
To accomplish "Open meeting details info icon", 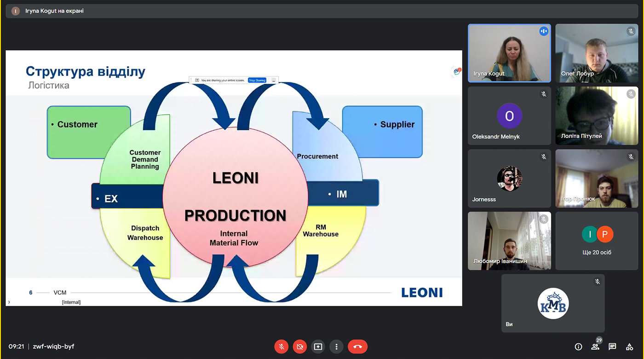I will (x=579, y=347).
